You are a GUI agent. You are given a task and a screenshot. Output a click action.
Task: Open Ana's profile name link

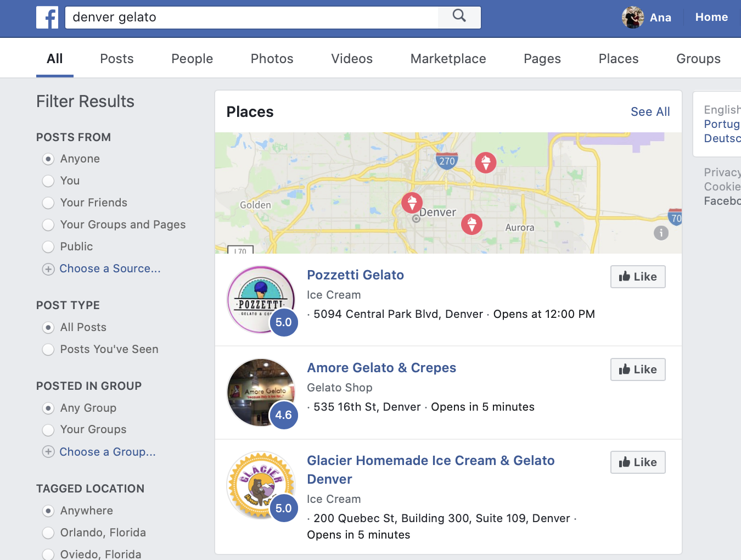(660, 18)
